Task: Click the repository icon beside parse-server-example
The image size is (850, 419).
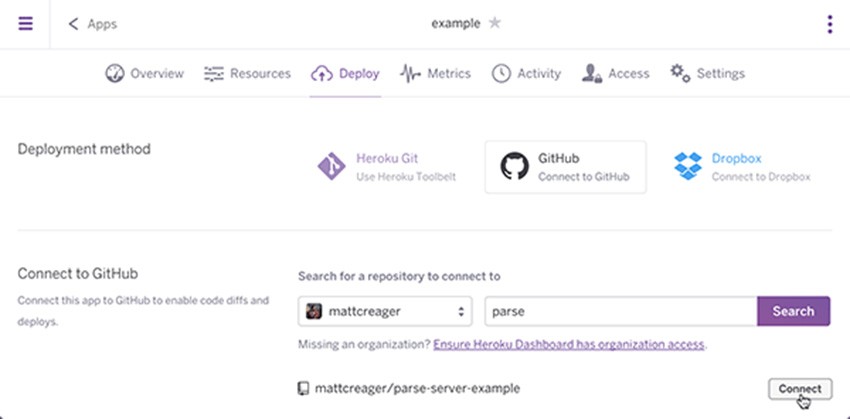Action: pyautogui.click(x=304, y=389)
